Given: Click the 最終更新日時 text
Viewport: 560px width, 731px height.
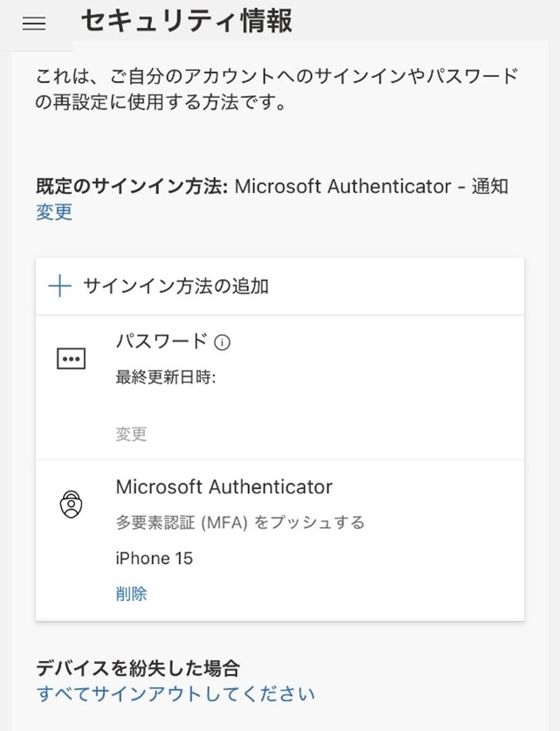Looking at the screenshot, I should [x=166, y=377].
